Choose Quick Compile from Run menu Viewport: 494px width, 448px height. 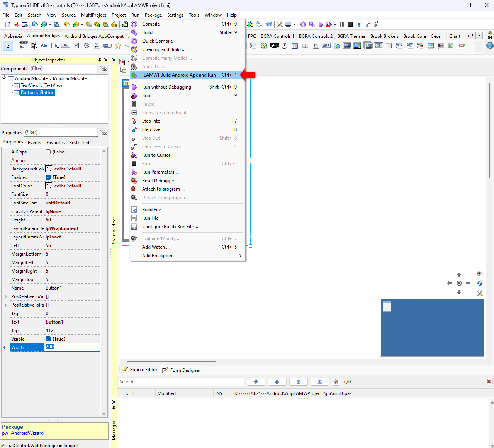[187, 41]
